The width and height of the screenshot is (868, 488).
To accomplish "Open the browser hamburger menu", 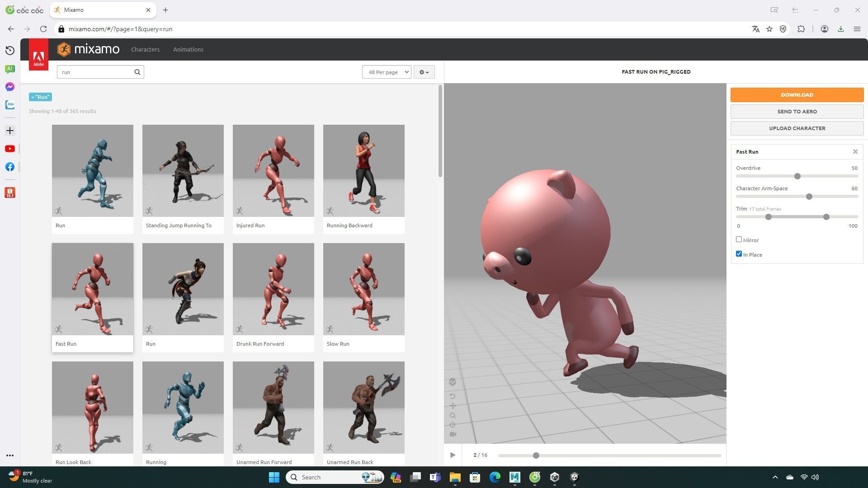I will 857,29.
